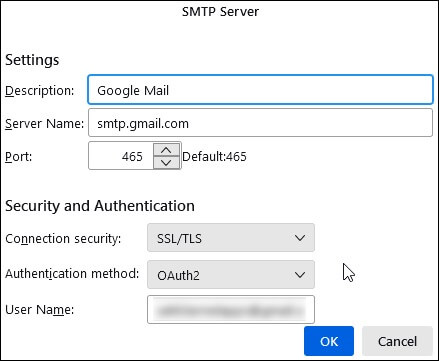Decrease the port with the down arrow
This screenshot has width=439, height=361.
click(x=166, y=162)
